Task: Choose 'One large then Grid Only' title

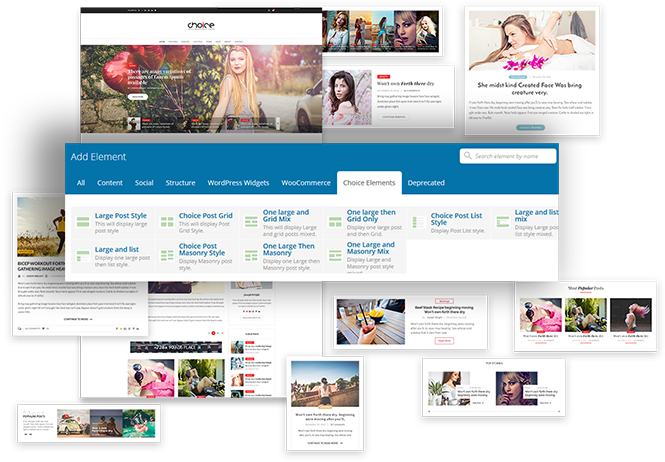Action: pyautogui.click(x=371, y=216)
